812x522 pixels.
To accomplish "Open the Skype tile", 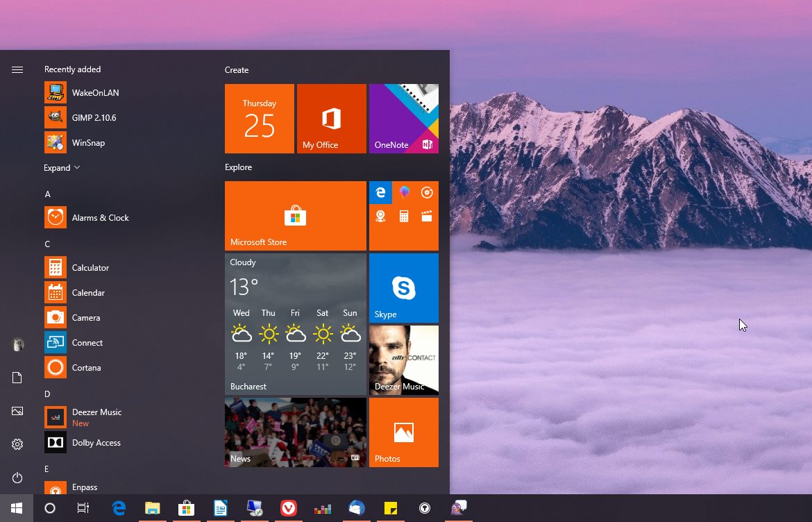I will [x=404, y=288].
